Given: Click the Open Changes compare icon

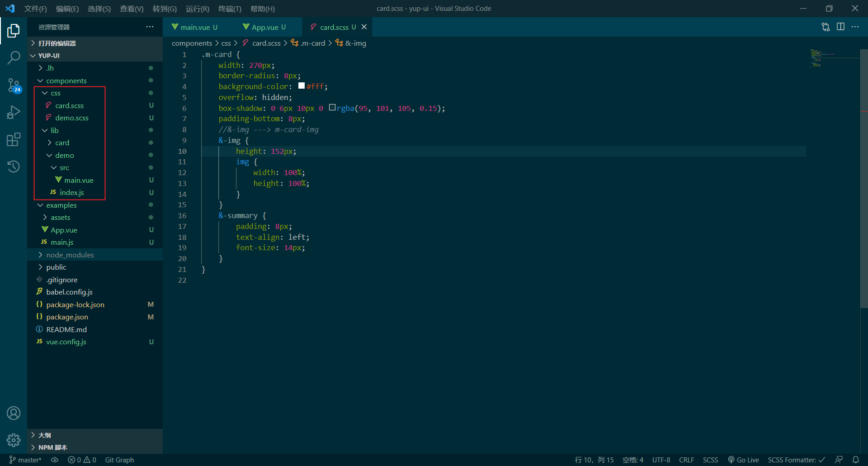Looking at the screenshot, I should tap(826, 27).
